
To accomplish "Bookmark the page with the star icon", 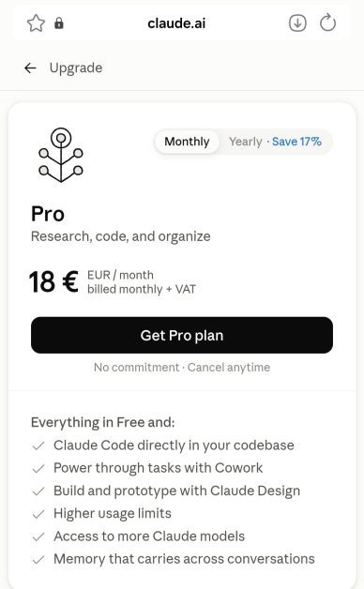I will (x=36, y=23).
